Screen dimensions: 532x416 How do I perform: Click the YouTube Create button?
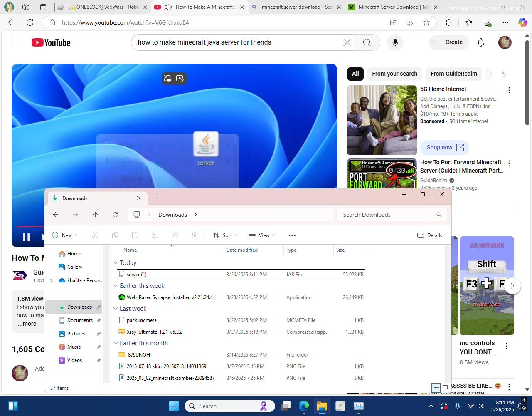pos(449,42)
